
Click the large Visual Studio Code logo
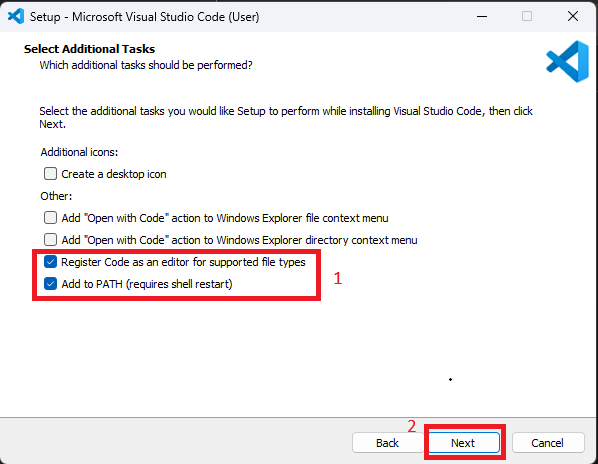[567, 61]
